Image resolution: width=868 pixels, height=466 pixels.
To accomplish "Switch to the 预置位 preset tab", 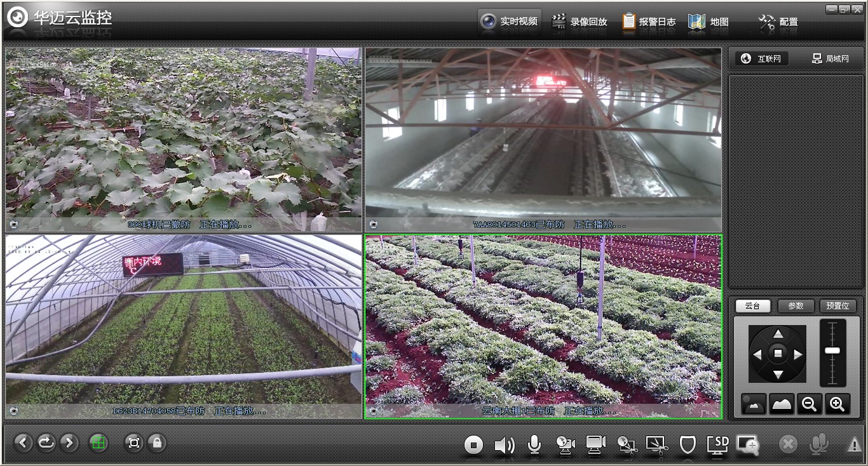I will [x=837, y=305].
